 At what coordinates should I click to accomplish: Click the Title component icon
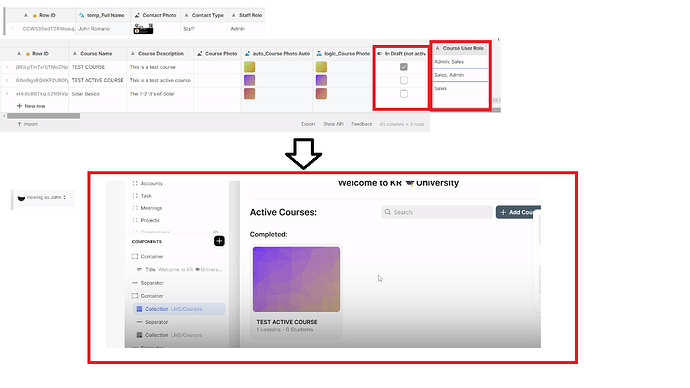(x=139, y=269)
